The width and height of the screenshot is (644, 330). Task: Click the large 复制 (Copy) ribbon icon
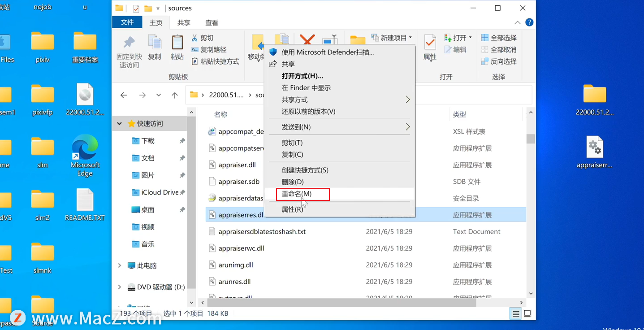coord(155,48)
